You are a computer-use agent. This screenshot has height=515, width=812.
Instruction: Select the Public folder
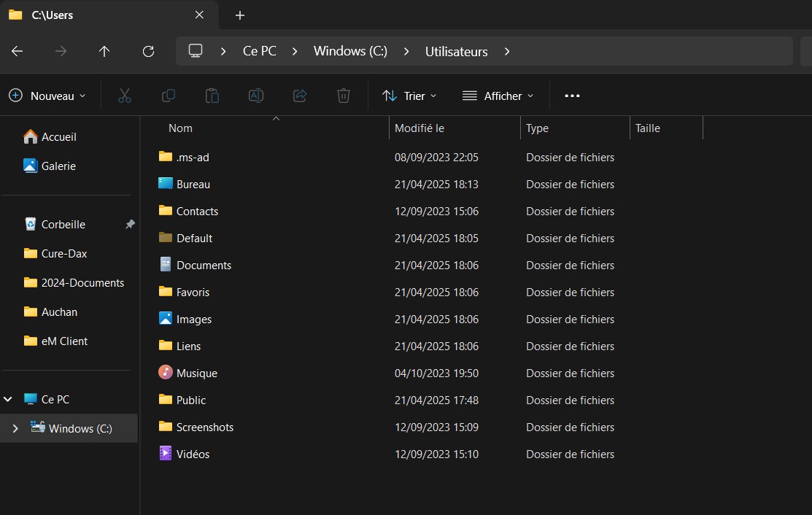pos(191,400)
